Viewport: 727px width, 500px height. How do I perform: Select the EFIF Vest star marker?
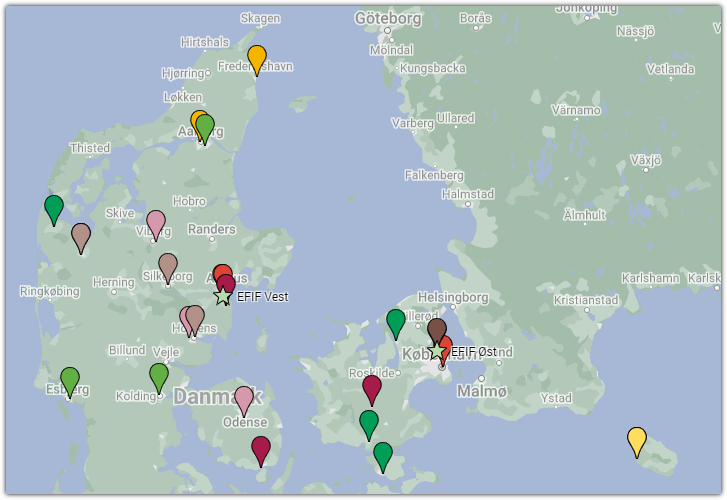[223, 297]
